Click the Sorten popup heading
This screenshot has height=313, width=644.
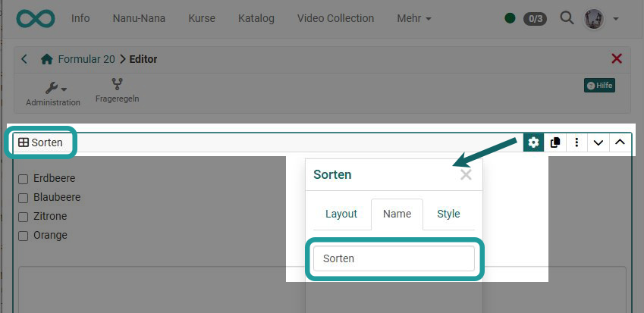pos(332,174)
